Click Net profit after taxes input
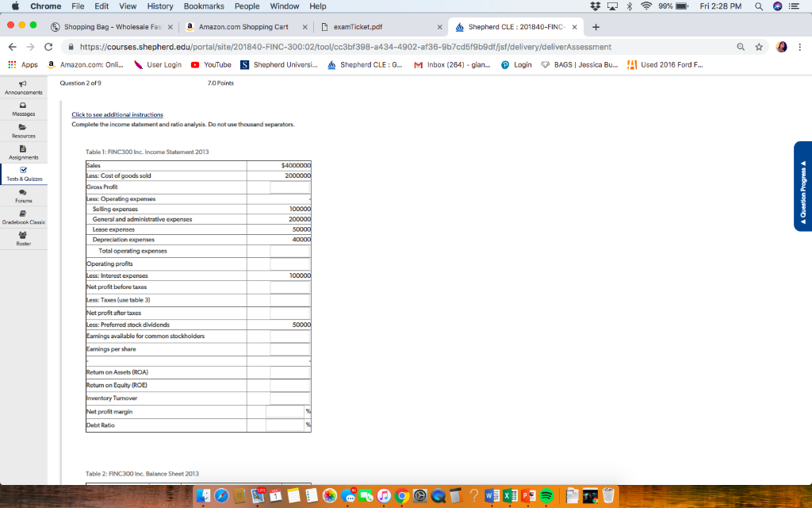 (289, 313)
